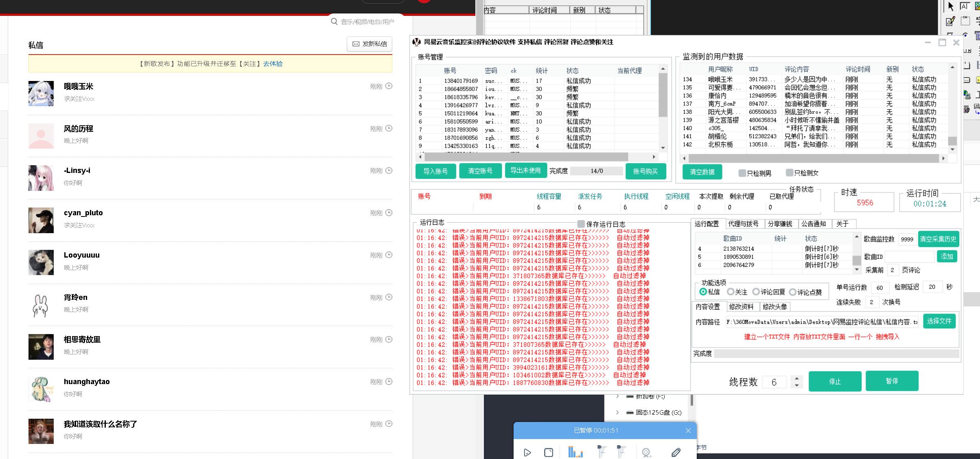The image size is (980, 459).
Task: Open the pencil annotation tool in recorder
Action: click(x=676, y=452)
